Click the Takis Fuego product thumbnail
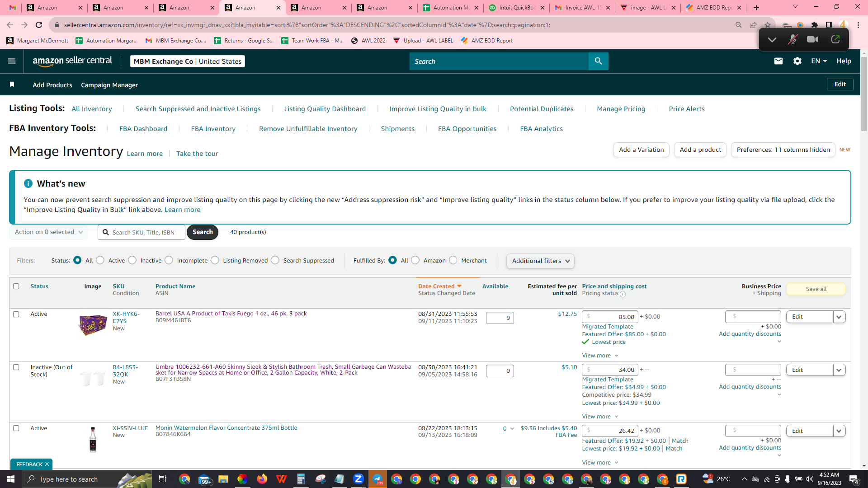The image size is (868, 488). tap(93, 324)
